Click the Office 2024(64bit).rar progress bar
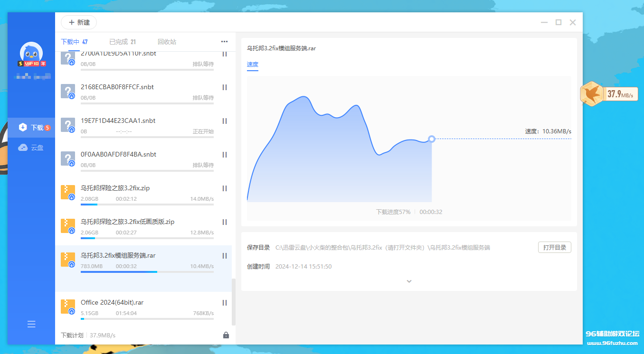Viewport: 644px width, 354px height. pyautogui.click(x=147, y=319)
